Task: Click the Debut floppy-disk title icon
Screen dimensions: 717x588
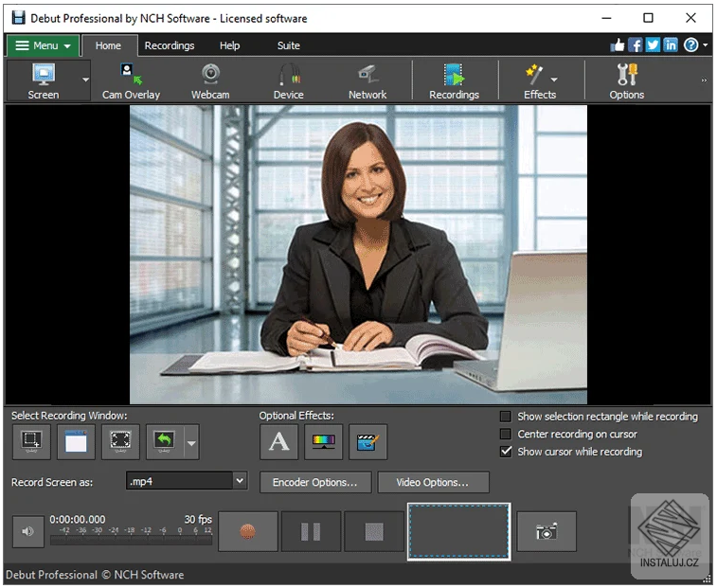Action: [x=18, y=18]
